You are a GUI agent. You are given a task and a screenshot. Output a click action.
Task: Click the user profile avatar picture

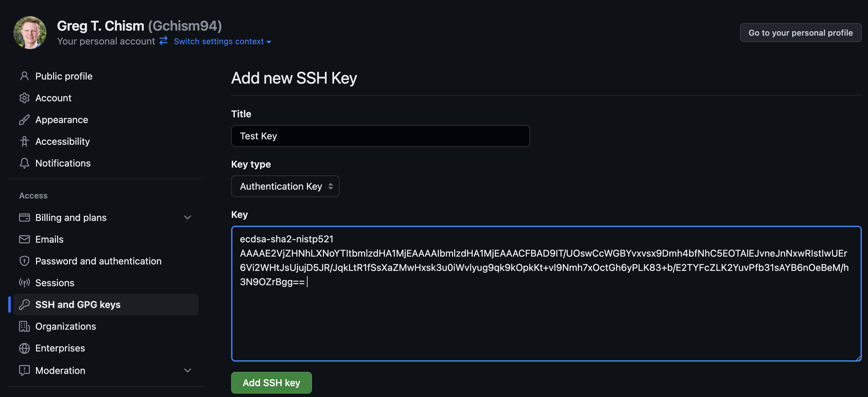click(x=30, y=33)
